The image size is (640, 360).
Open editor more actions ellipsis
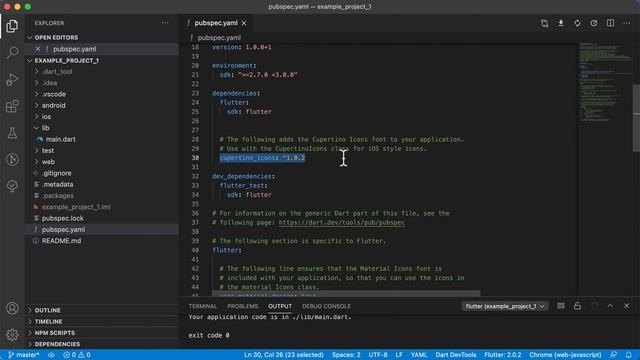tap(627, 23)
